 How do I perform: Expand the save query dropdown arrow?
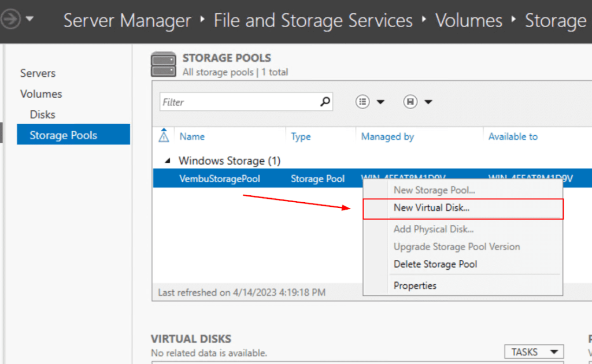(x=428, y=102)
